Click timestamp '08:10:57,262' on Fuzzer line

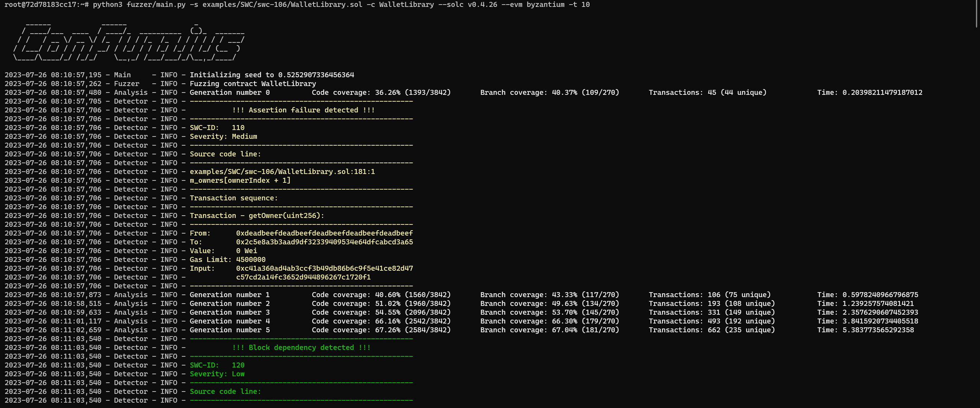click(x=76, y=84)
